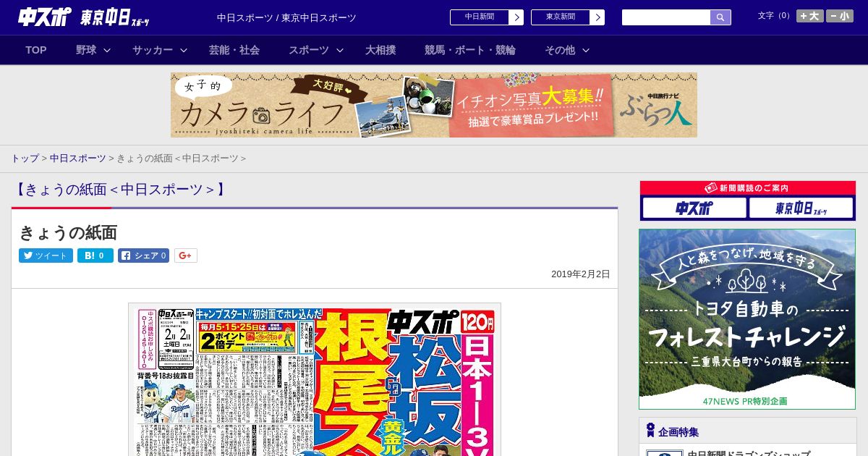Image resolution: width=868 pixels, height=456 pixels.
Task: Expand the 野球 menu
Action: click(93, 50)
